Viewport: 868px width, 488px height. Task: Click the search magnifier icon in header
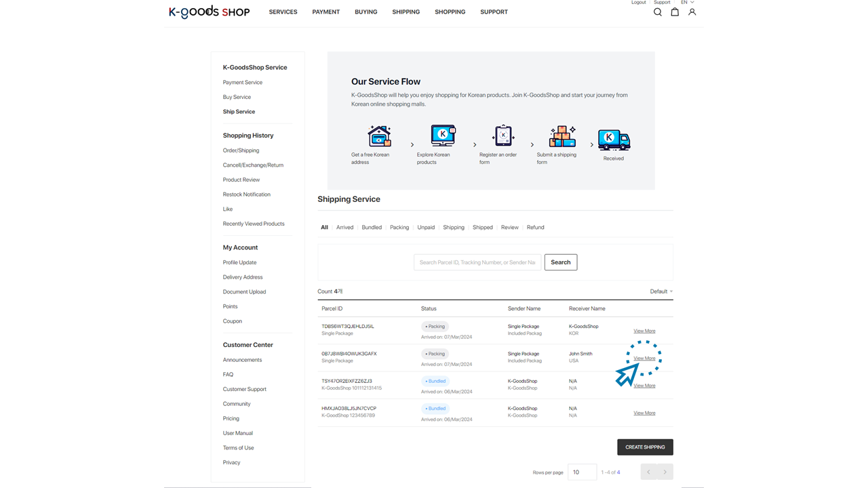[657, 12]
